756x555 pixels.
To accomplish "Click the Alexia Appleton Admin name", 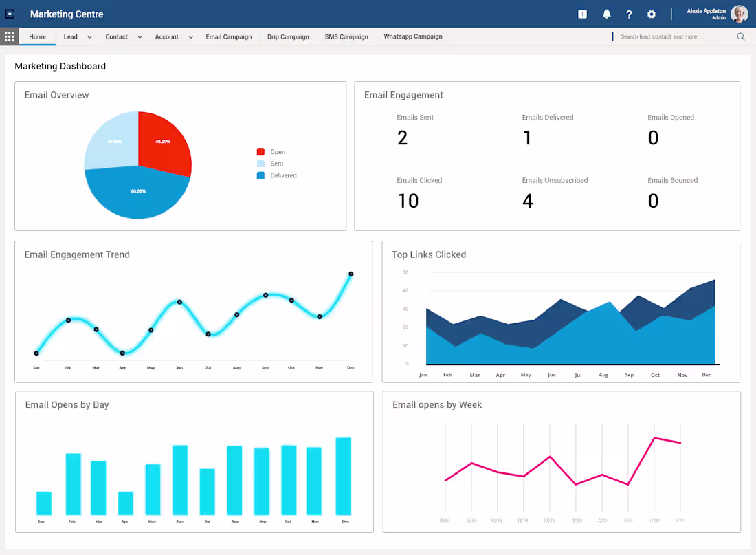I will coord(706,14).
